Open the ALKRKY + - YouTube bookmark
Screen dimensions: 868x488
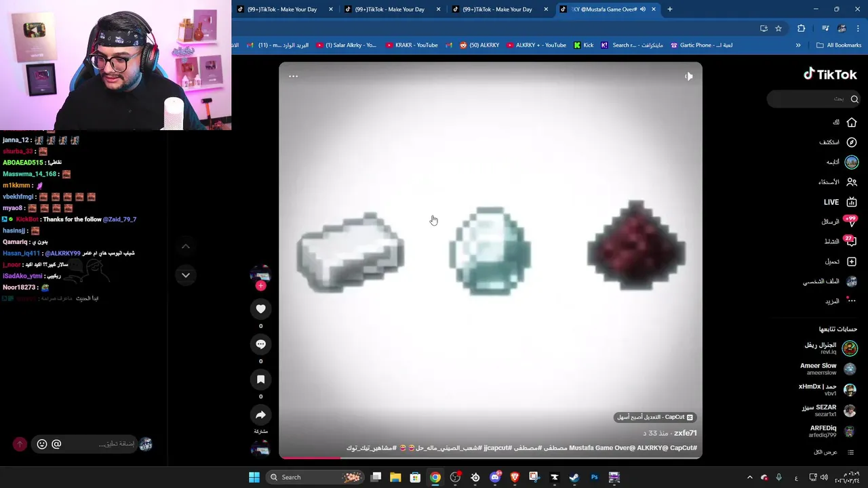(536, 45)
